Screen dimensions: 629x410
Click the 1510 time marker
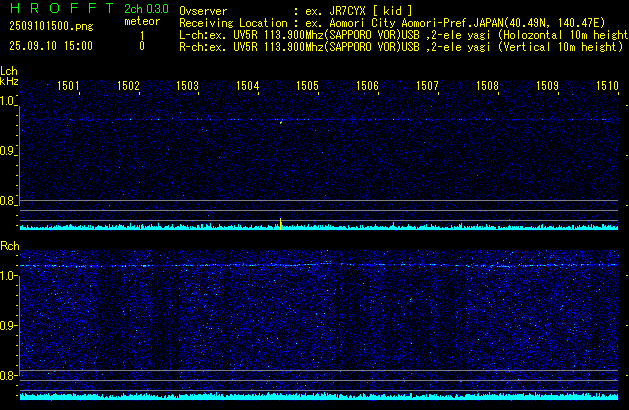tap(607, 86)
